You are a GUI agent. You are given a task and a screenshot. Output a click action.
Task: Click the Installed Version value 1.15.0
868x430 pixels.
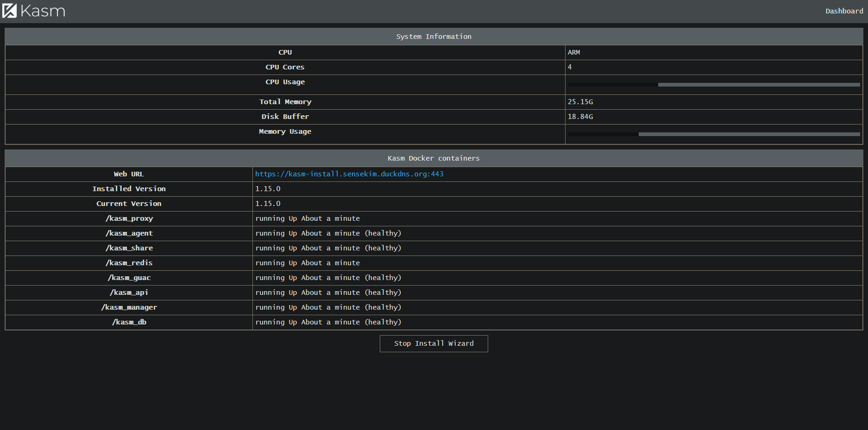point(268,189)
